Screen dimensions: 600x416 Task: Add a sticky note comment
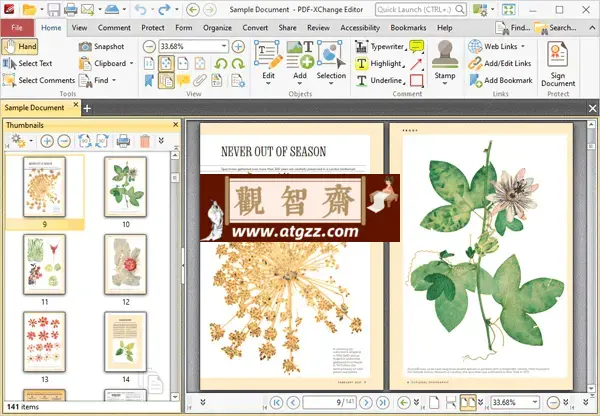417,47
